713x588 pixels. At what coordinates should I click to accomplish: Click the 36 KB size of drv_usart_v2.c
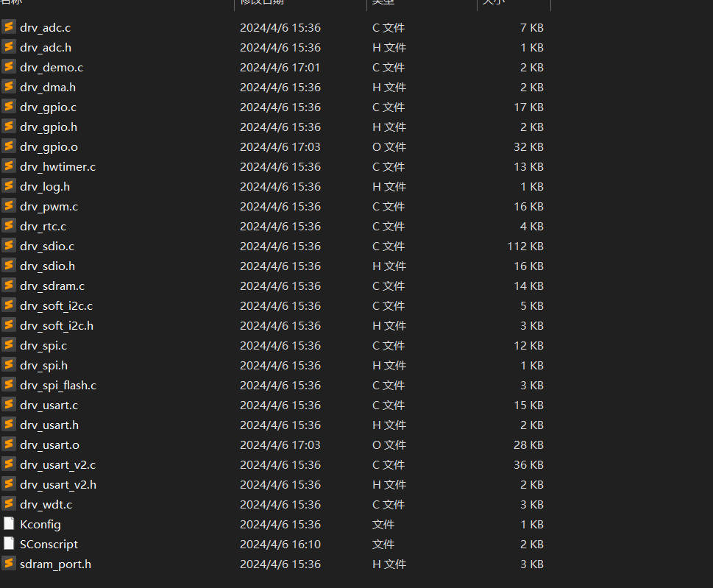pyautogui.click(x=528, y=465)
